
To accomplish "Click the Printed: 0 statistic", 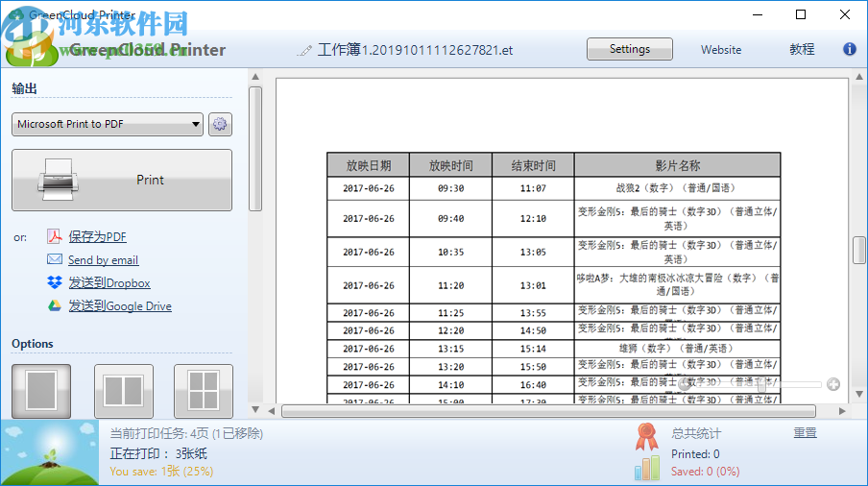I will [x=695, y=454].
